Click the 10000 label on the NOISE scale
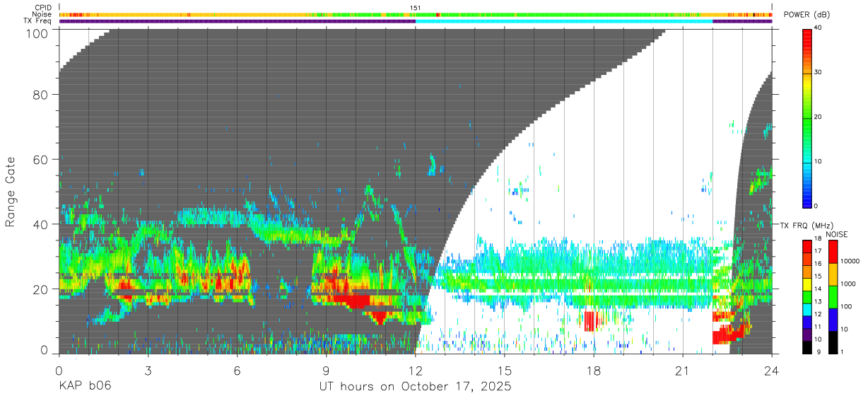Screen dimensions: 868x401 pyautogui.click(x=850, y=261)
